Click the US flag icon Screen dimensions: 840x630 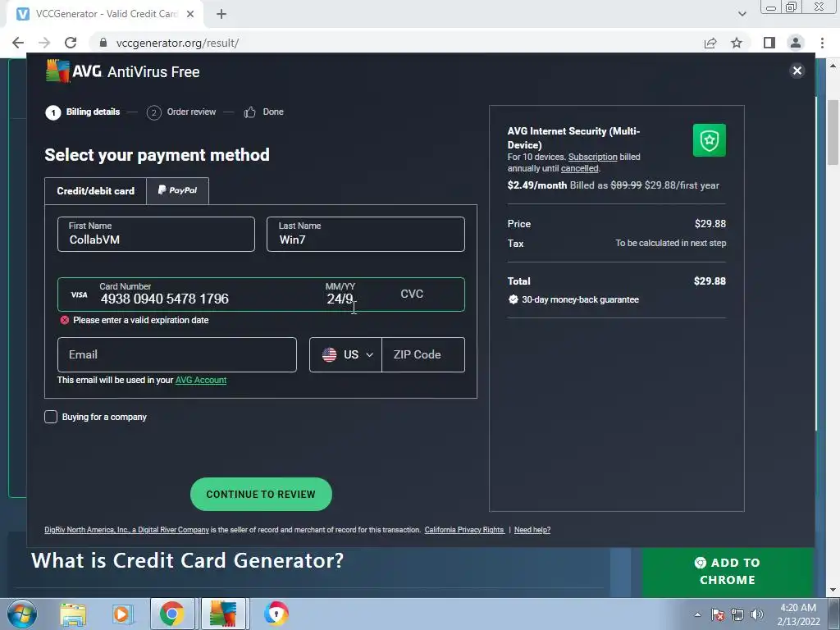tap(330, 354)
